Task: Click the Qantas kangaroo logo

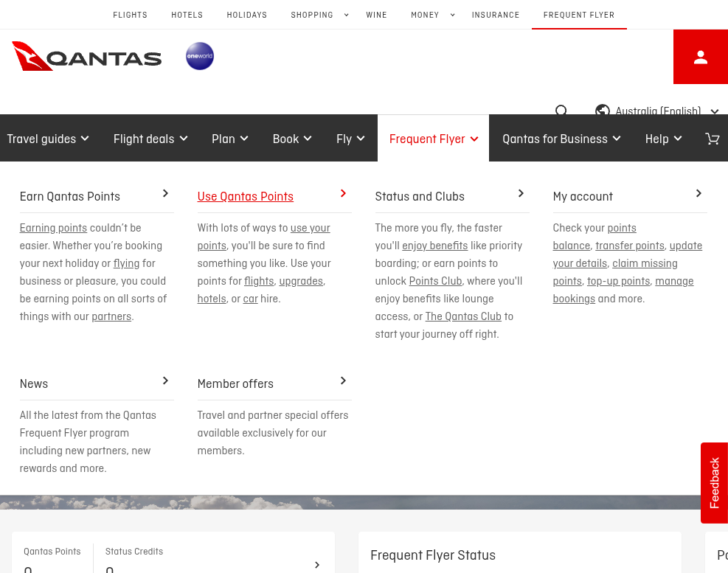Action: tap(87, 56)
